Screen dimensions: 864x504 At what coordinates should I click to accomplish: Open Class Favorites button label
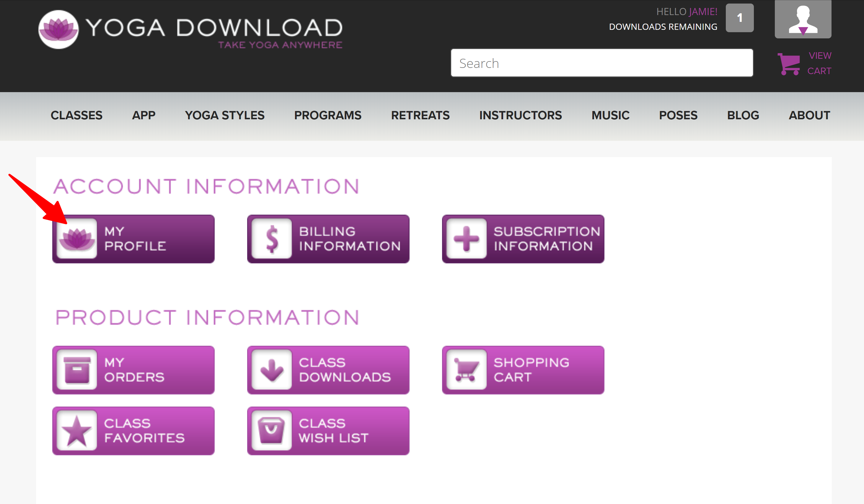(144, 430)
